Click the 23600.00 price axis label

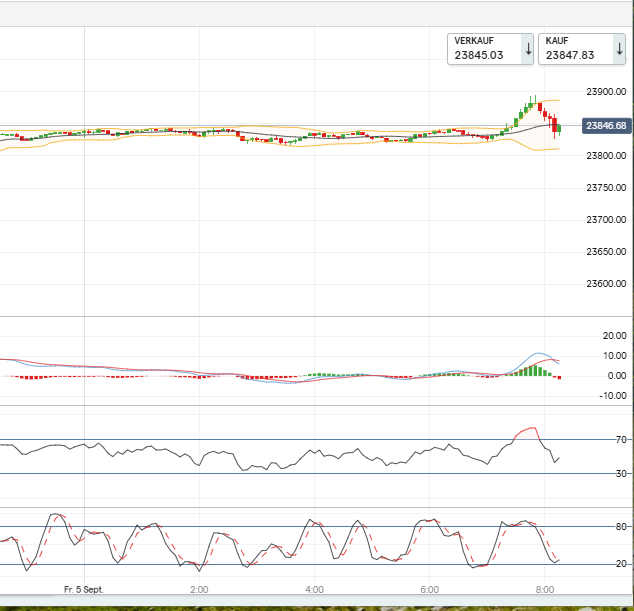[606, 284]
